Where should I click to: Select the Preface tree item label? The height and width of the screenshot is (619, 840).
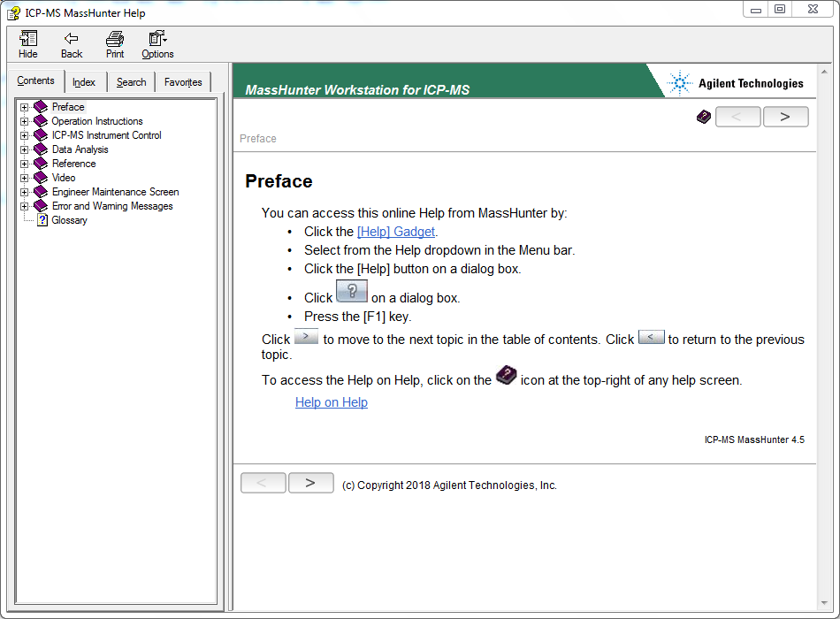point(68,107)
